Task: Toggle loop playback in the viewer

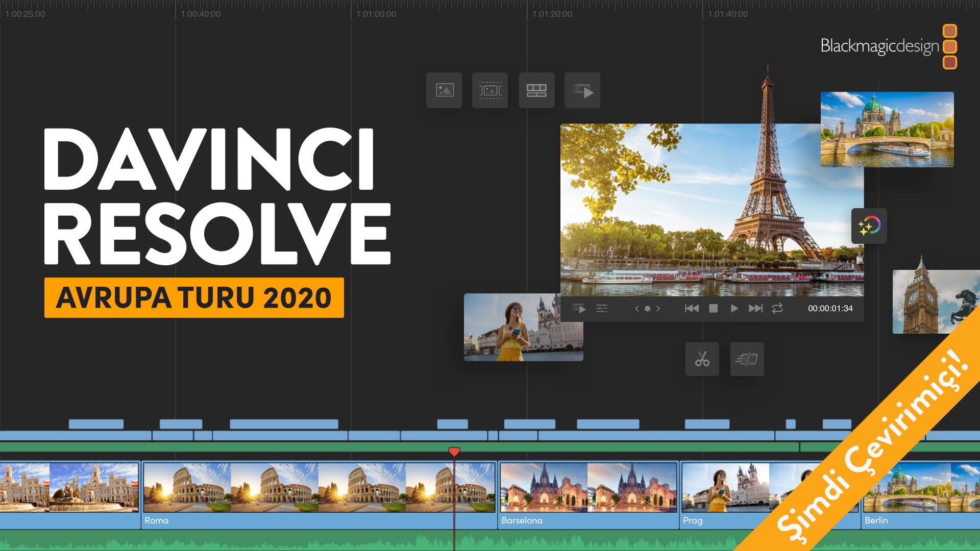Action: pos(777,308)
